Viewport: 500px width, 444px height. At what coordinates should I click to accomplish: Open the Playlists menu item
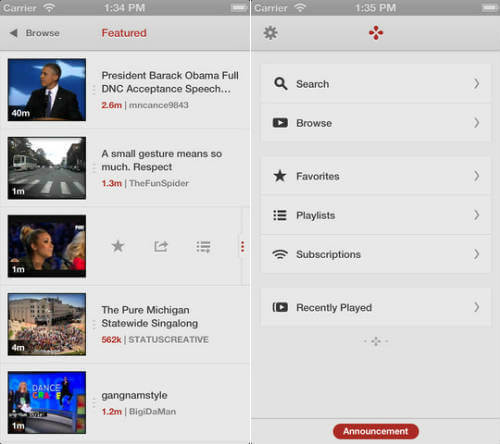[376, 215]
